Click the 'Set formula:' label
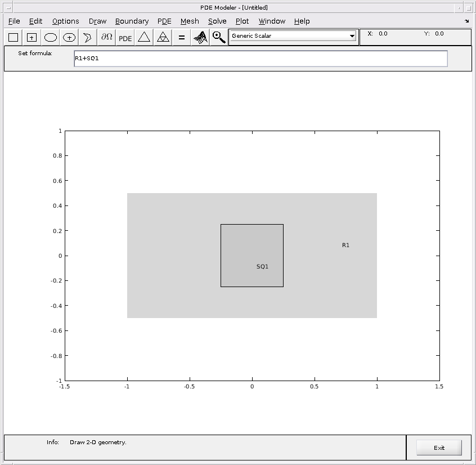This screenshot has width=476, height=465. tap(35, 53)
